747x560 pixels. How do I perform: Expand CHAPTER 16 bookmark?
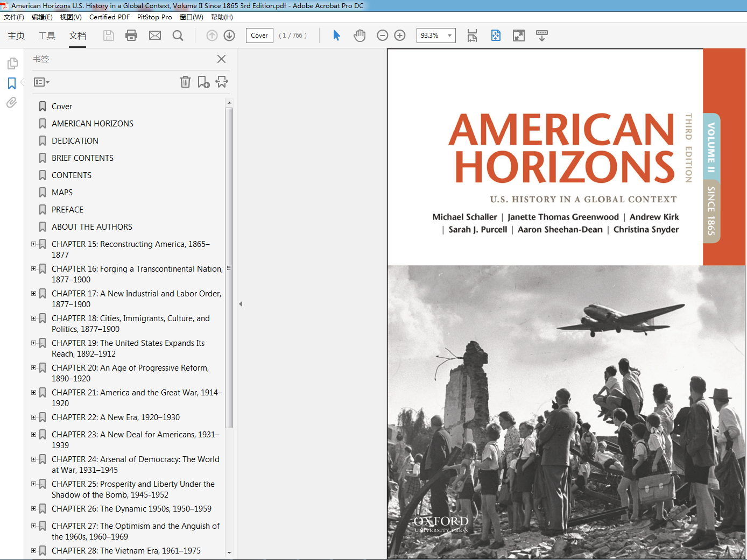pos(33,269)
